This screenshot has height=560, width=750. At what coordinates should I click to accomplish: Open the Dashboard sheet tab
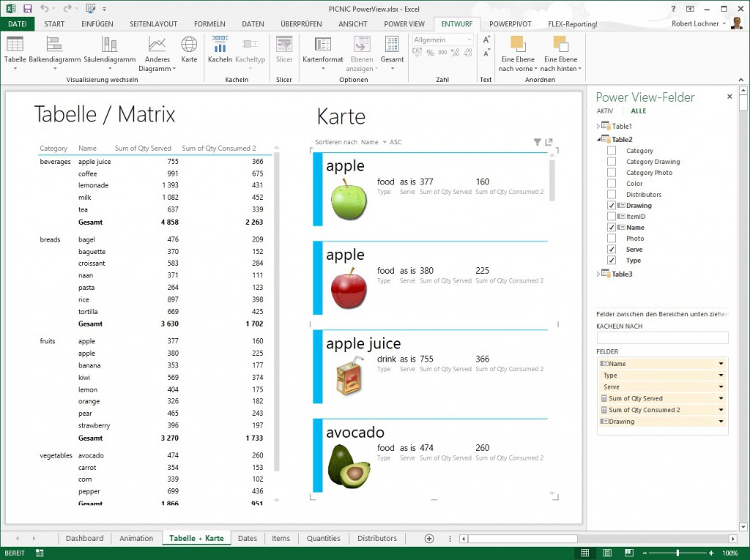click(x=84, y=538)
